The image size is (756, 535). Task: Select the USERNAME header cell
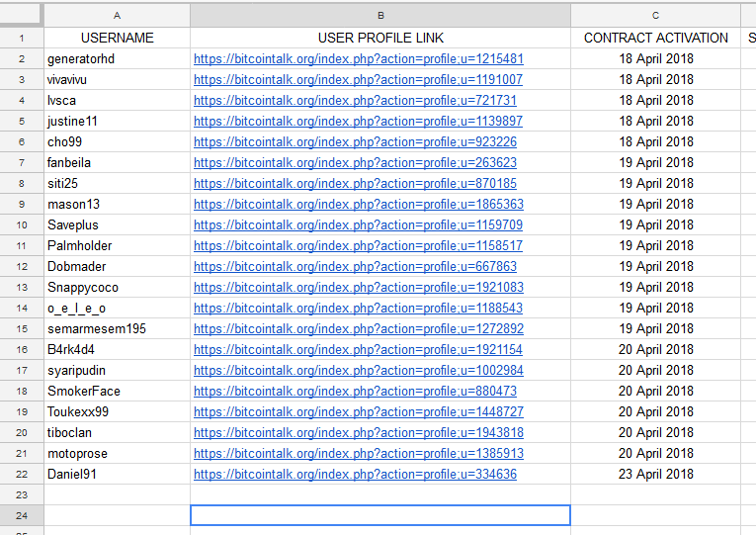tap(118, 38)
